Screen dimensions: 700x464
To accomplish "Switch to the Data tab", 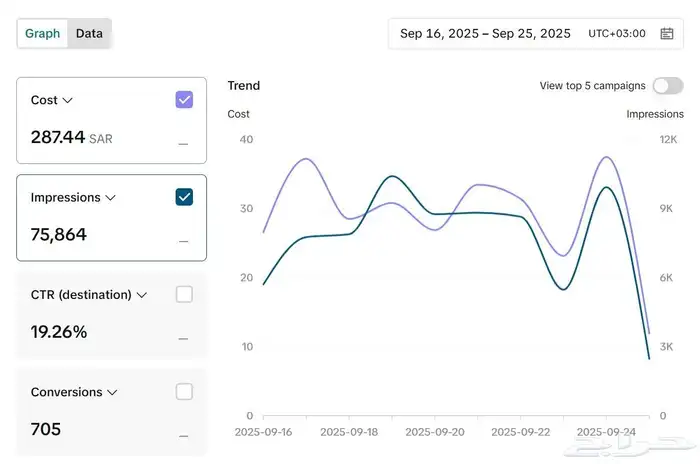I will (x=89, y=33).
